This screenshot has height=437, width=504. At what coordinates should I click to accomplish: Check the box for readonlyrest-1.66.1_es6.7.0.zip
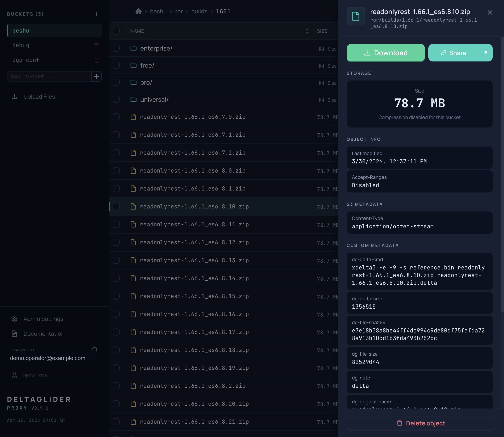[x=116, y=117]
